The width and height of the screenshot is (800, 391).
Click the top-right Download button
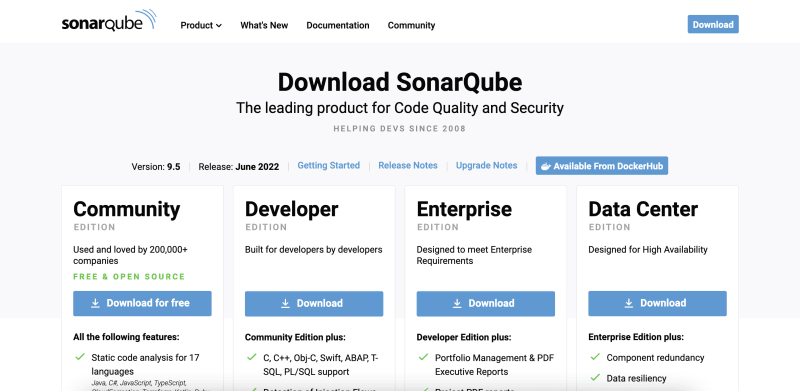click(x=713, y=25)
